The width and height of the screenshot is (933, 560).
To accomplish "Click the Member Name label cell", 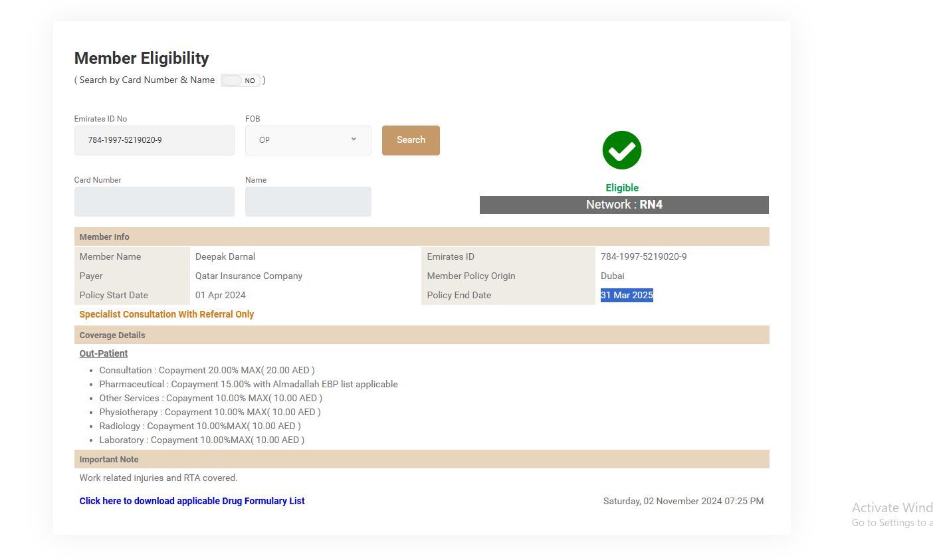I will click(x=132, y=256).
